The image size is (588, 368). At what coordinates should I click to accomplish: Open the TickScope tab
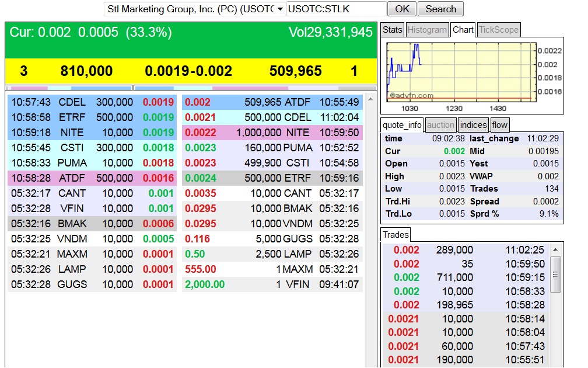499,30
